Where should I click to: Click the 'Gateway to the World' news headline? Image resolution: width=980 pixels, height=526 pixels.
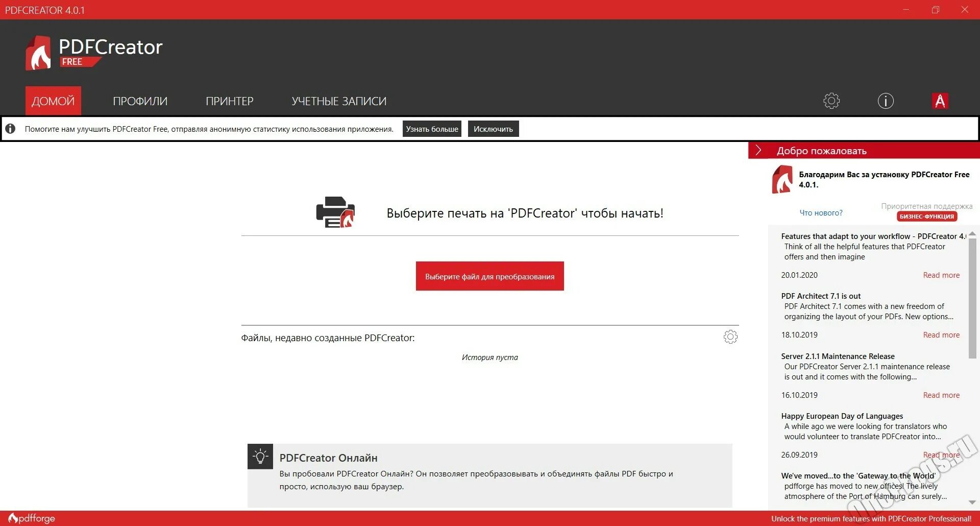pos(858,476)
